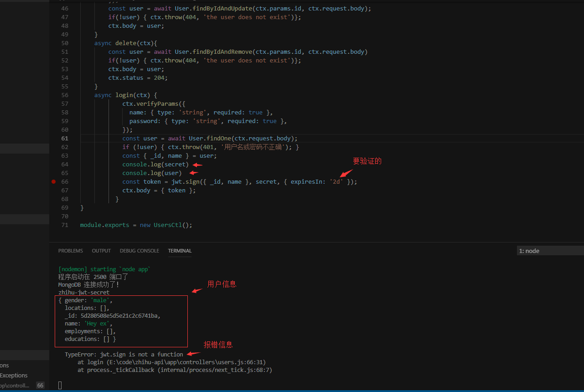Click the _id 5d280508e5d5e21c2c6741ba value
This screenshot has height=392, width=584.
tap(119, 316)
